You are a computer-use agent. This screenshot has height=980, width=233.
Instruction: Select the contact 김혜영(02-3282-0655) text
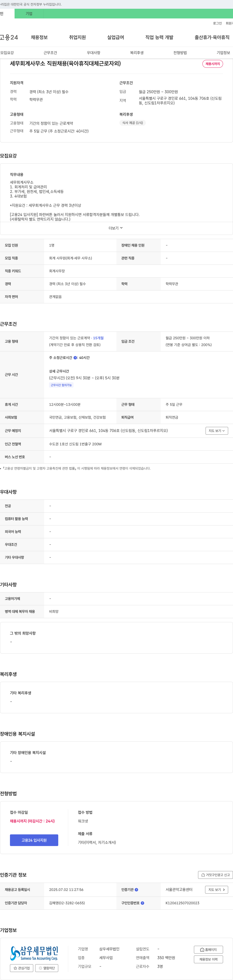pyautogui.click(x=67, y=903)
